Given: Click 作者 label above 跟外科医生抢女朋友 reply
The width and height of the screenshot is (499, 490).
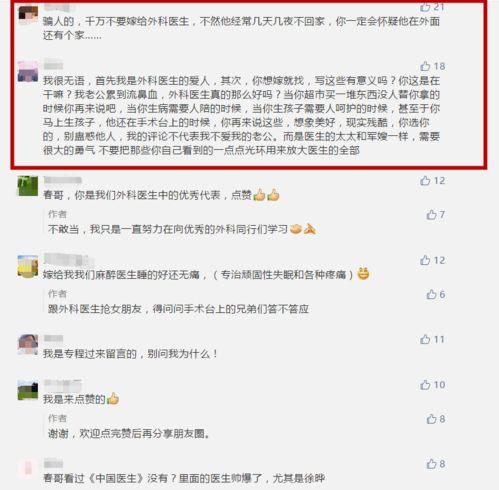Looking at the screenshot, I should [57, 294].
